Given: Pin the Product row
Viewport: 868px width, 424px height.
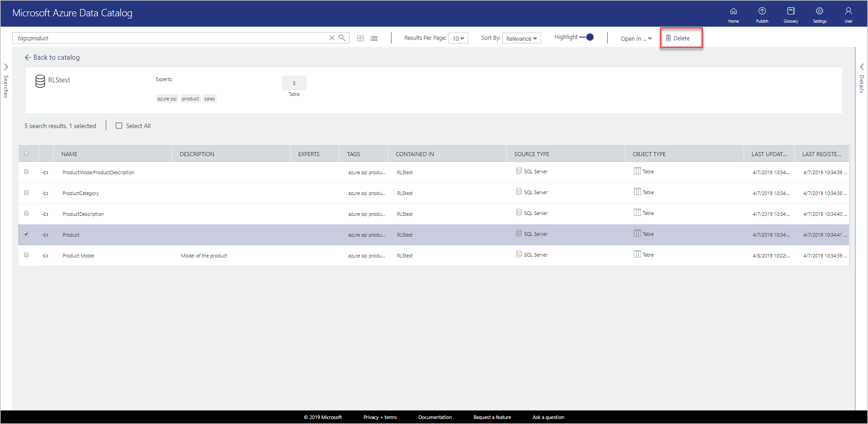Looking at the screenshot, I should [x=45, y=235].
